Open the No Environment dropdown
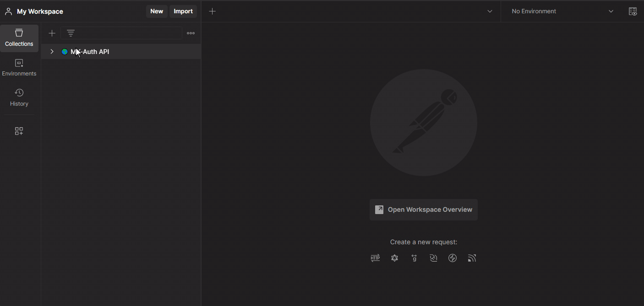Image resolution: width=644 pixels, height=306 pixels. click(x=562, y=11)
